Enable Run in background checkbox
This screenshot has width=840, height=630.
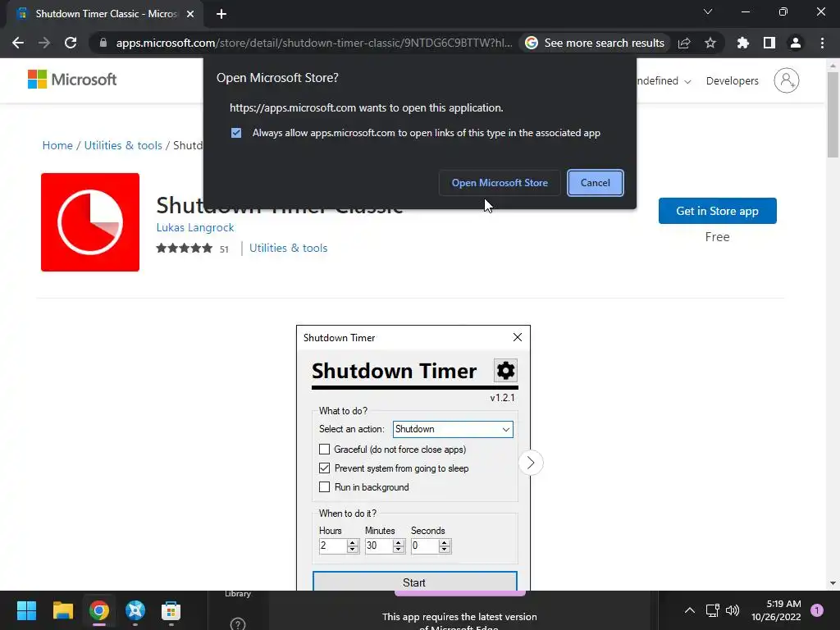click(x=324, y=486)
